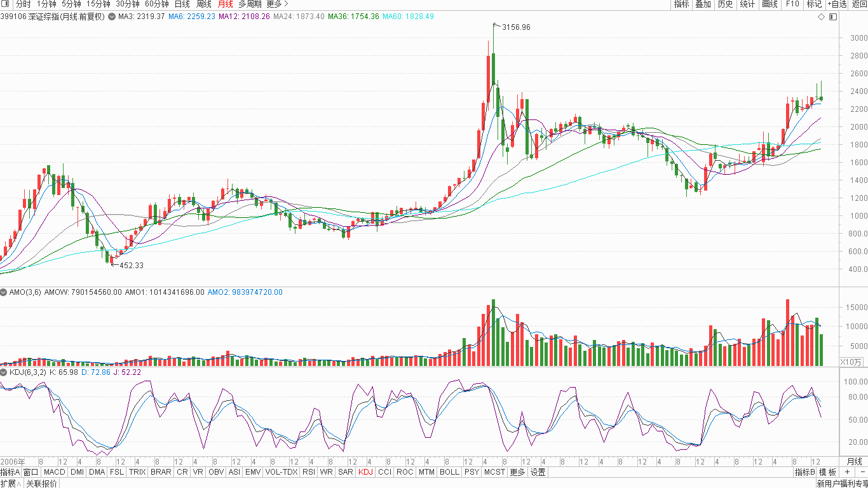
Task: Switch sub-chart indicator to MCST
Action: pyautogui.click(x=494, y=472)
